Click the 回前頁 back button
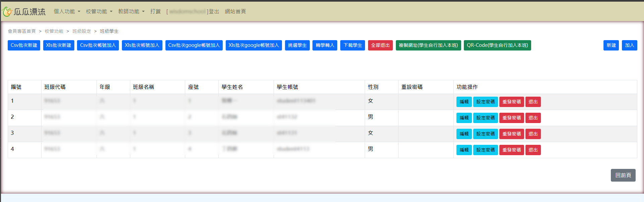 623,175
